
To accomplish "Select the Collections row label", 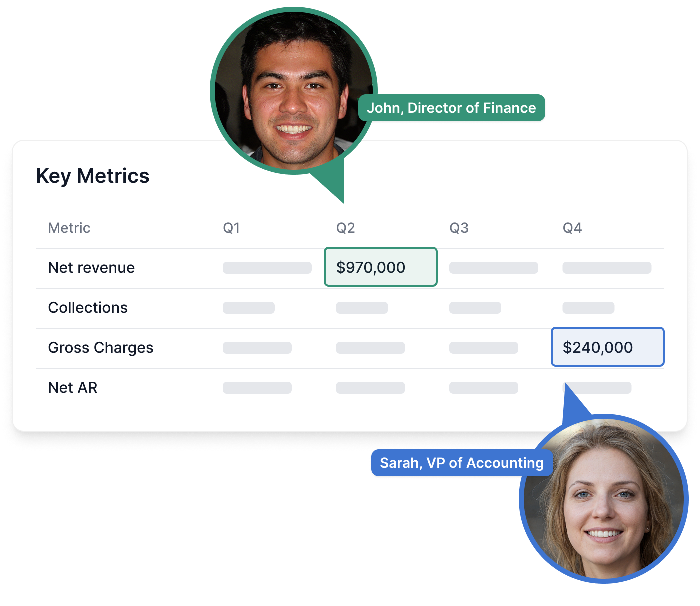I will [x=88, y=308].
